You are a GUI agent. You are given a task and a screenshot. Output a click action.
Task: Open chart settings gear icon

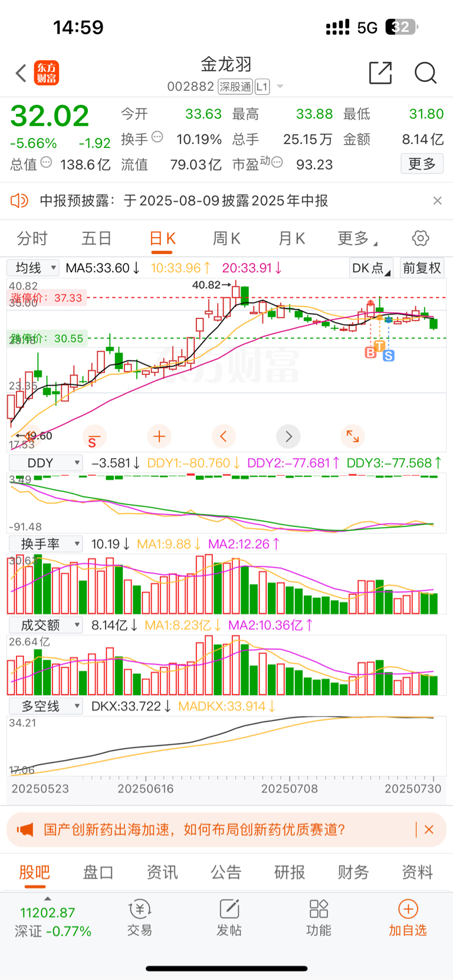(421, 238)
